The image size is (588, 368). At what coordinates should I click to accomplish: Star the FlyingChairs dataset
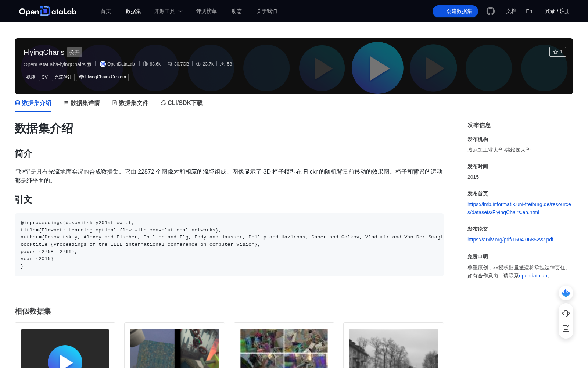point(557,52)
